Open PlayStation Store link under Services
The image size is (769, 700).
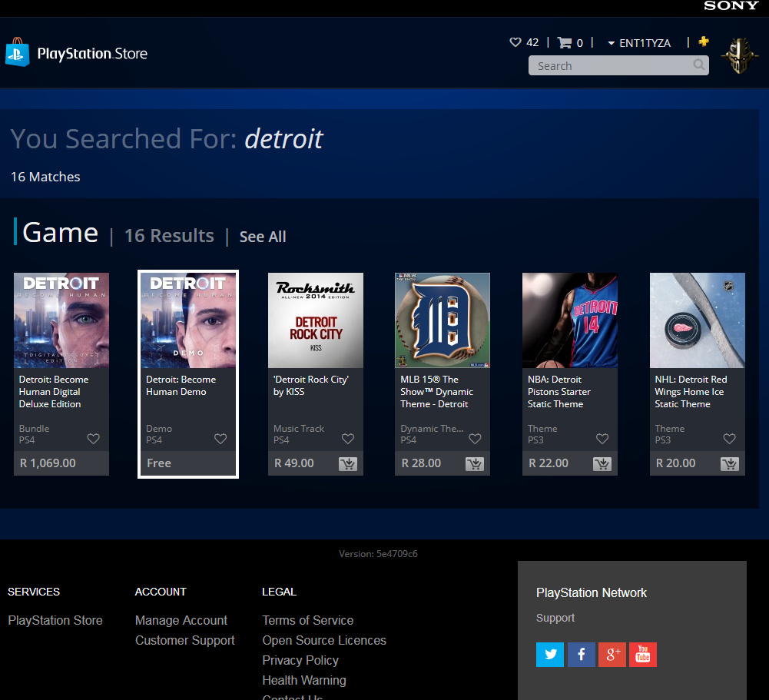point(55,621)
